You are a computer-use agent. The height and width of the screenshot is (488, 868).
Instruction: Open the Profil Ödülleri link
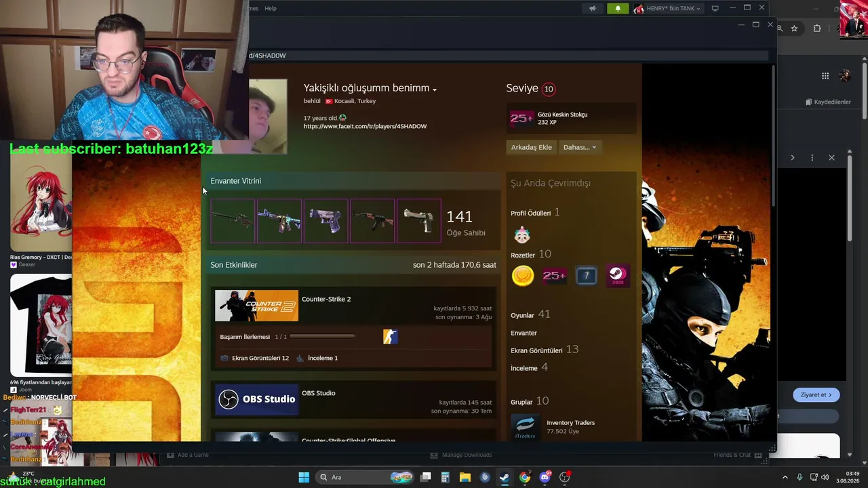click(x=535, y=212)
